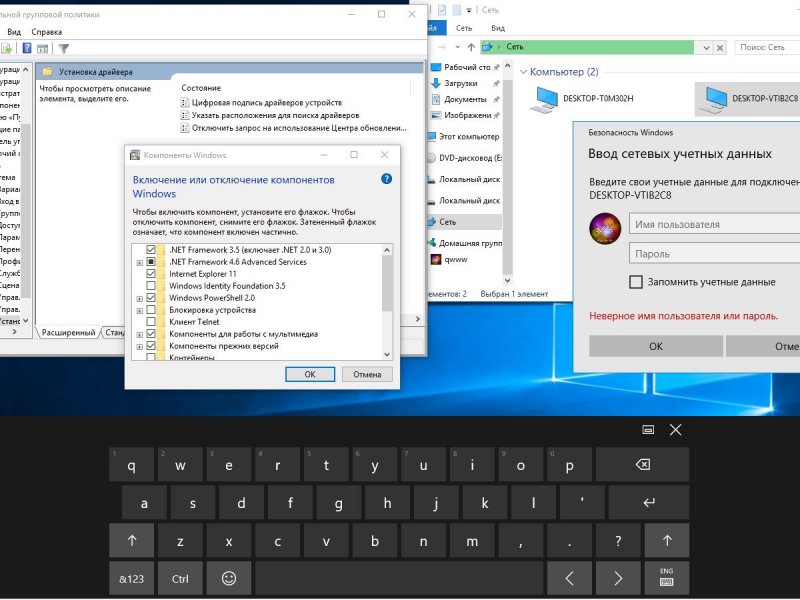Select Домашняя группа in Explorer sidebar

[464, 243]
